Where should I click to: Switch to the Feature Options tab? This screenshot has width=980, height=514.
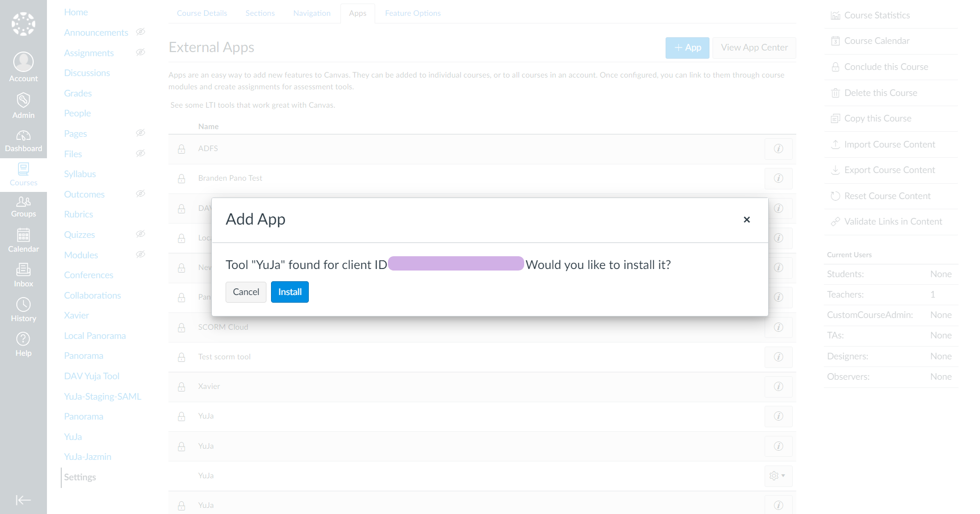click(412, 13)
